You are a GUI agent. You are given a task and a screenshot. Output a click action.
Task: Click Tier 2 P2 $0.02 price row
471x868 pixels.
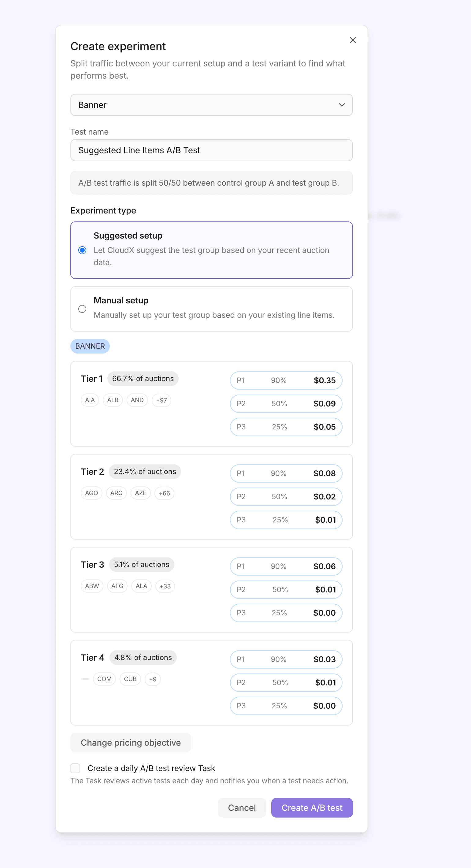pyautogui.click(x=286, y=497)
